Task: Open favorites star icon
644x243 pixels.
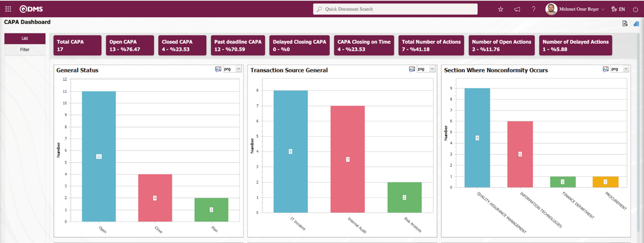Action: 500,9
